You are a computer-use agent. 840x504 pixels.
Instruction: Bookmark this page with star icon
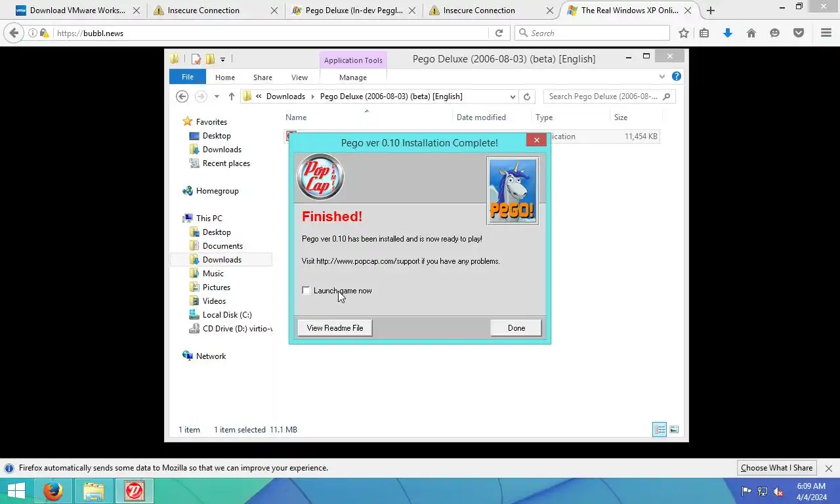pos(683,33)
